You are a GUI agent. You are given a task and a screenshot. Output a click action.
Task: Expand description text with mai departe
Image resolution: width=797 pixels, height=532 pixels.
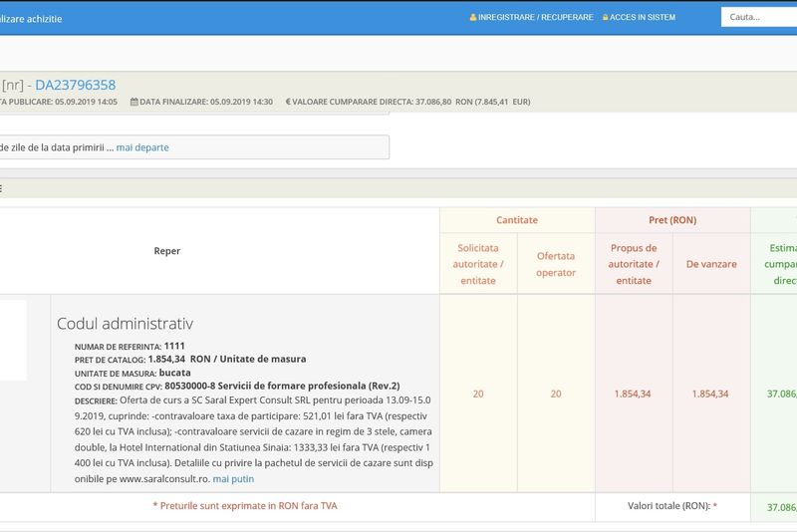pyautogui.click(x=142, y=147)
